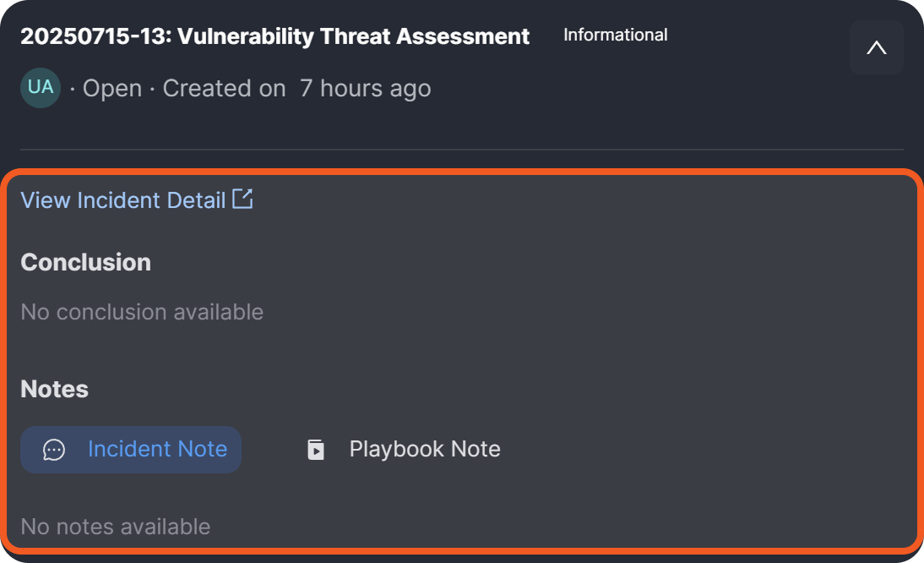The image size is (924, 563).
Task: Switch to the Playbook Note tab
Action: pos(424,449)
